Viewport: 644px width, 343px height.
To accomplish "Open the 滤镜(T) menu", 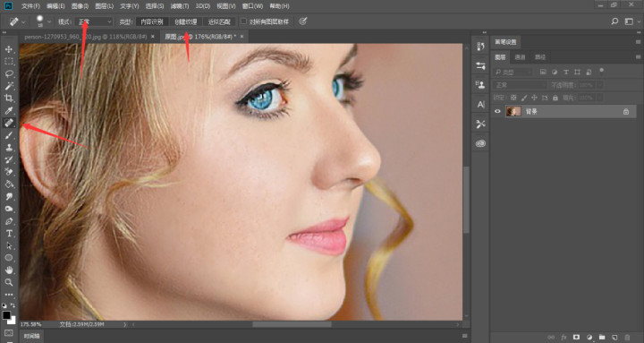I will pyautogui.click(x=180, y=6).
